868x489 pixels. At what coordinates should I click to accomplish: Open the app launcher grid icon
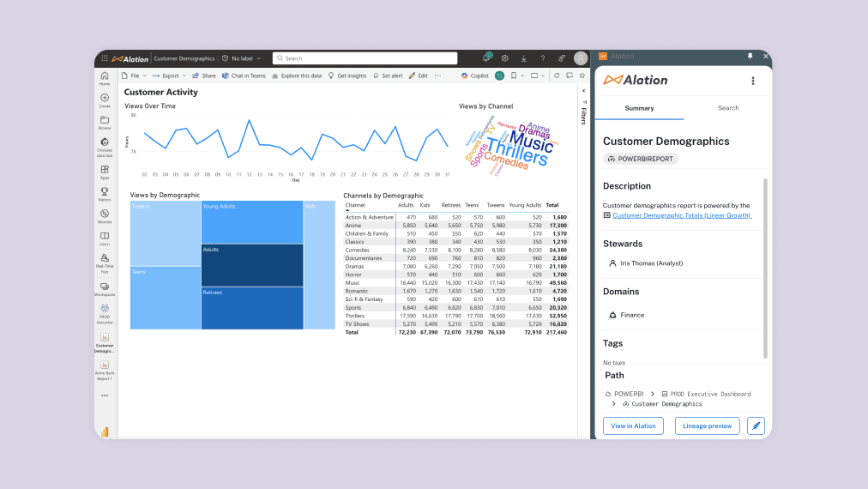(x=105, y=58)
